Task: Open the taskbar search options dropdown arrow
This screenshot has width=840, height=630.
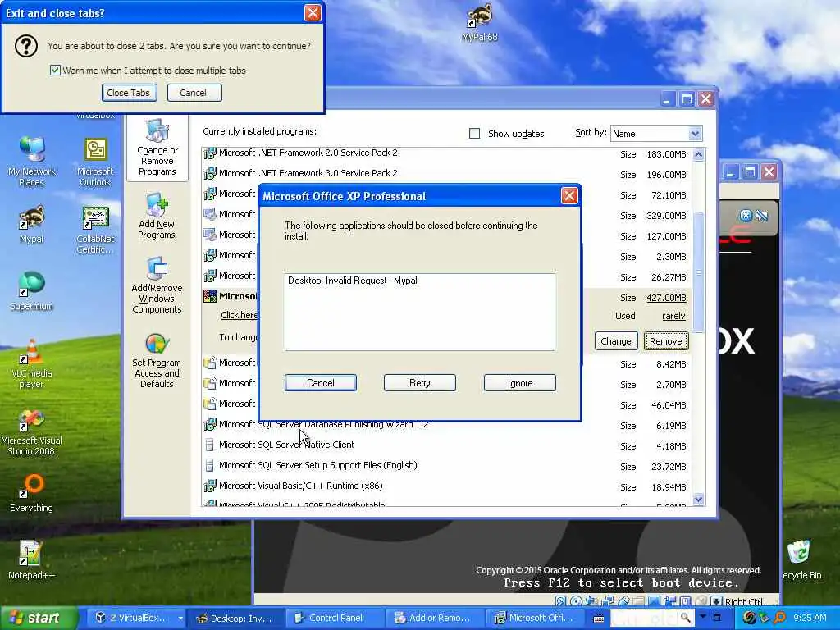Action: [703, 617]
